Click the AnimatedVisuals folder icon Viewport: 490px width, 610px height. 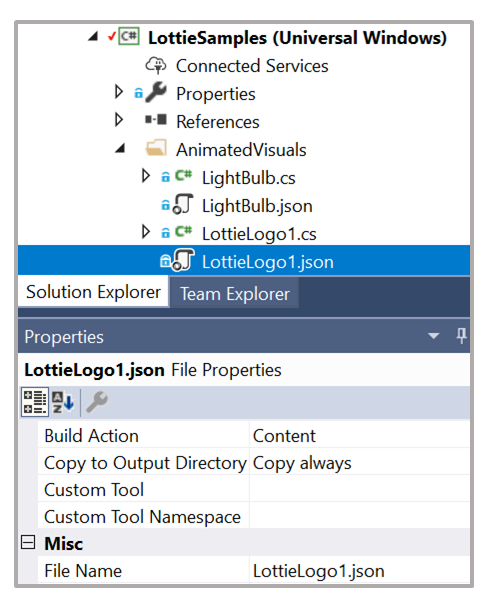tap(156, 148)
